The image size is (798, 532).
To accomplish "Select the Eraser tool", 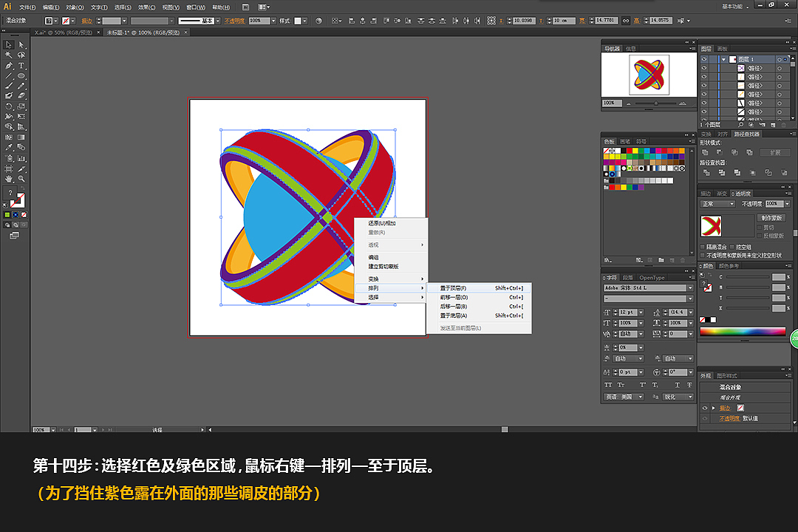I will [x=21, y=96].
